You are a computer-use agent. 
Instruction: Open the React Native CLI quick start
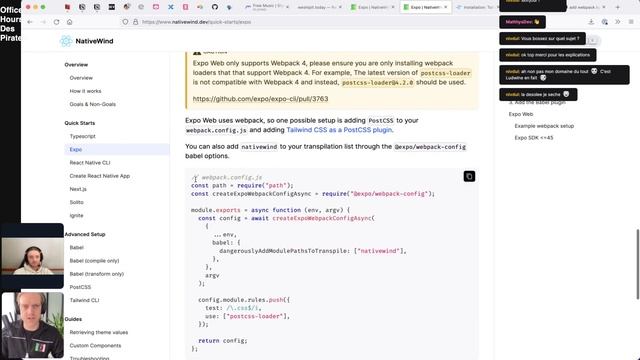(90, 162)
